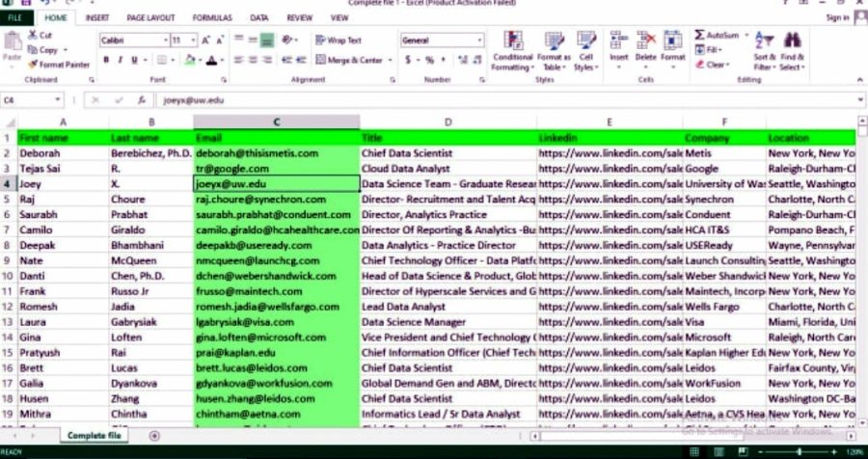
Task: Click the Insert Function fx icon
Action: point(142,100)
